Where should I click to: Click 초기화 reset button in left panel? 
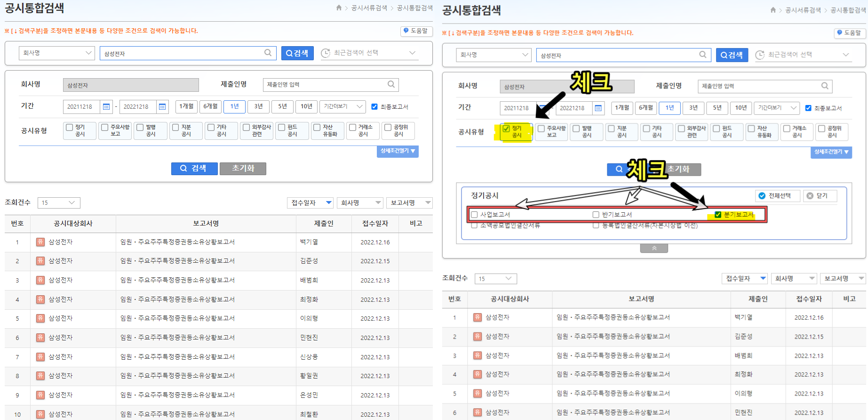pos(243,168)
